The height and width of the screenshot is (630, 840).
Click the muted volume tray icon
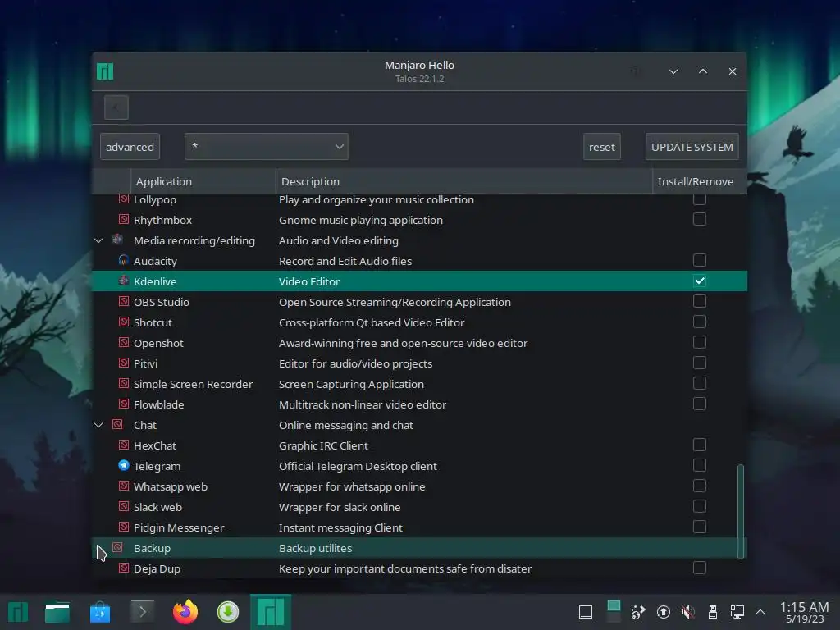point(688,612)
